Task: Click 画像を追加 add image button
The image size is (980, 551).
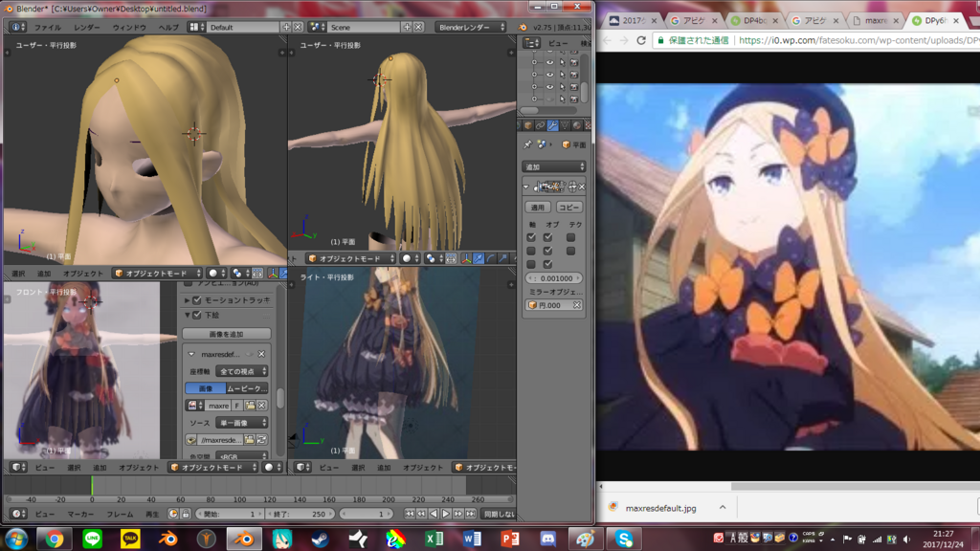Action: tap(226, 334)
